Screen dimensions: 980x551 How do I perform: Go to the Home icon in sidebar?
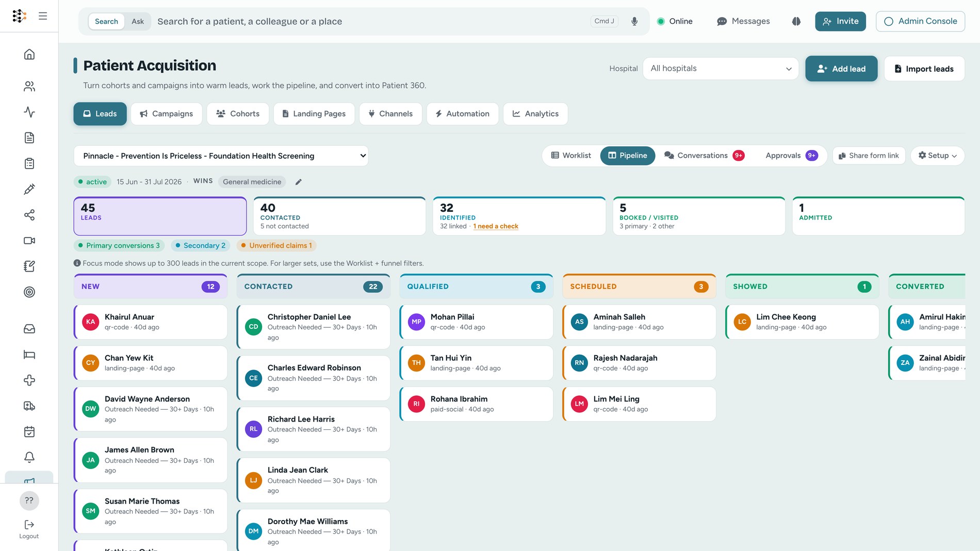(x=29, y=54)
